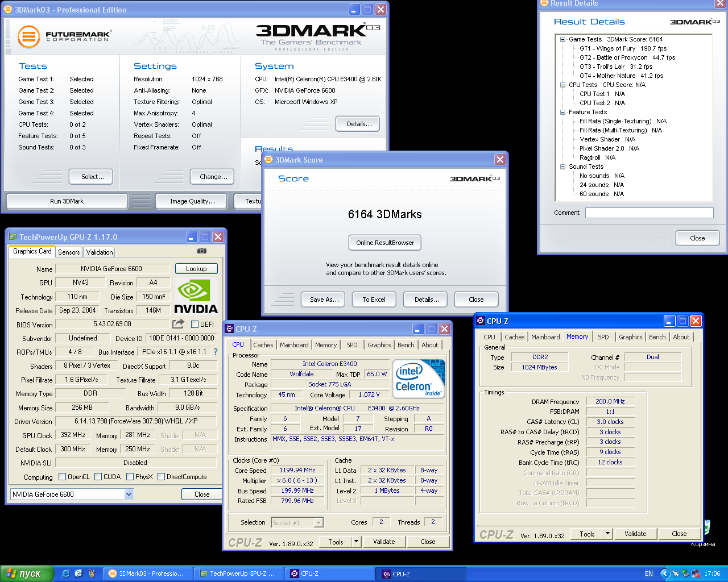Viewport: 728px width, 582px height.
Task: Open the NVIDIA GeForce 6600 GPU selector dropdown
Action: [129, 494]
